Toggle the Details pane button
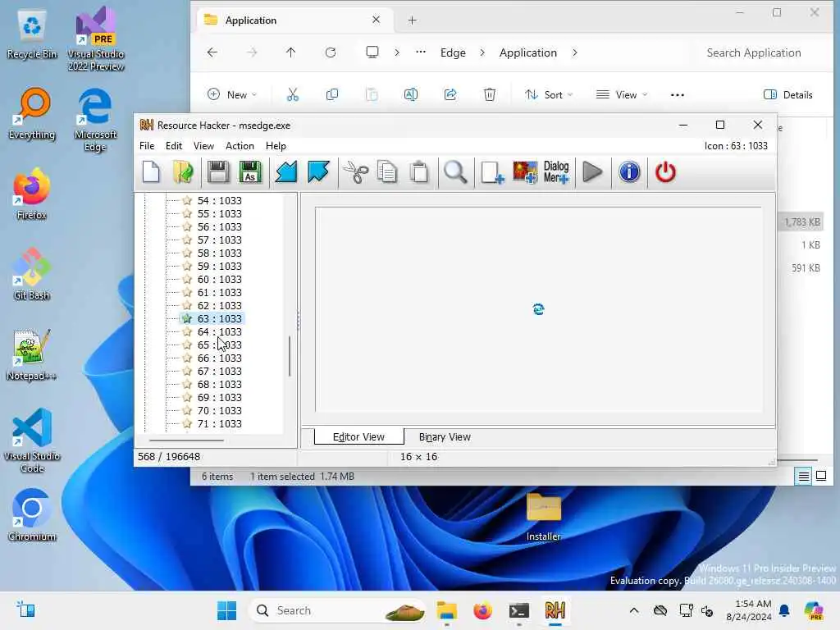840x630 pixels. pos(788,95)
